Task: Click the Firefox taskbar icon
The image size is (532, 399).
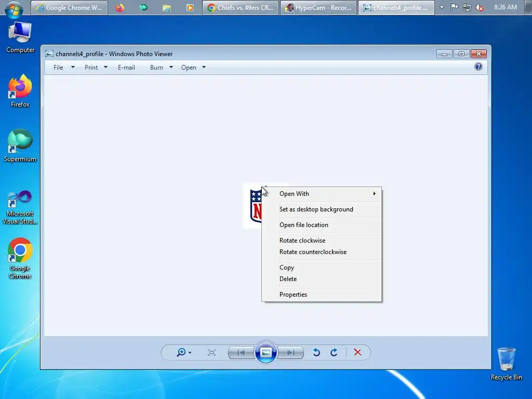Action: point(120,8)
